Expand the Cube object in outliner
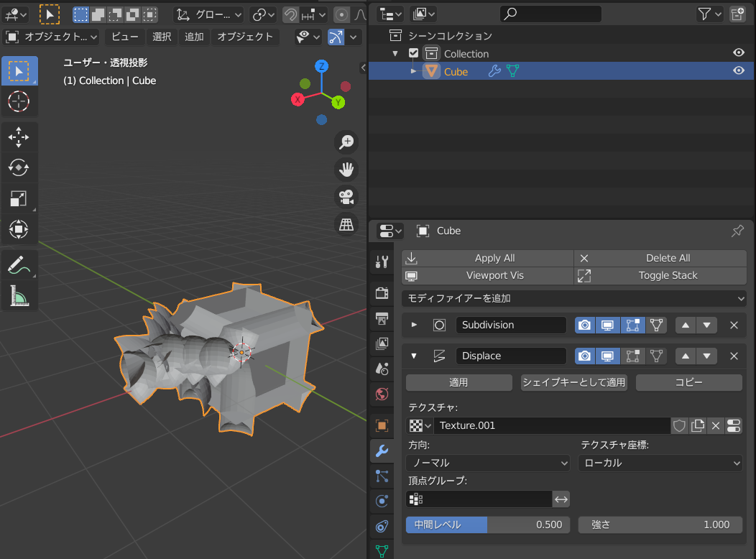Screen dimensions: 756x559 tap(413, 71)
